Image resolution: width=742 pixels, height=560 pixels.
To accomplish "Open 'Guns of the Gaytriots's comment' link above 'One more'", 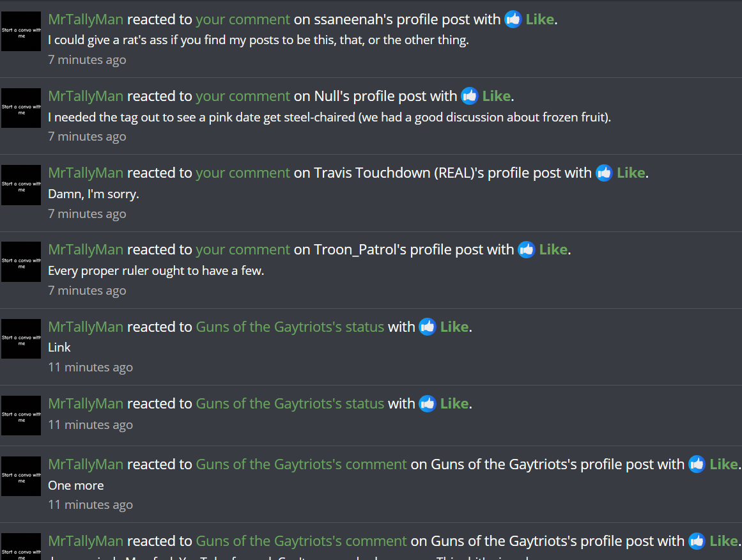I will point(302,464).
